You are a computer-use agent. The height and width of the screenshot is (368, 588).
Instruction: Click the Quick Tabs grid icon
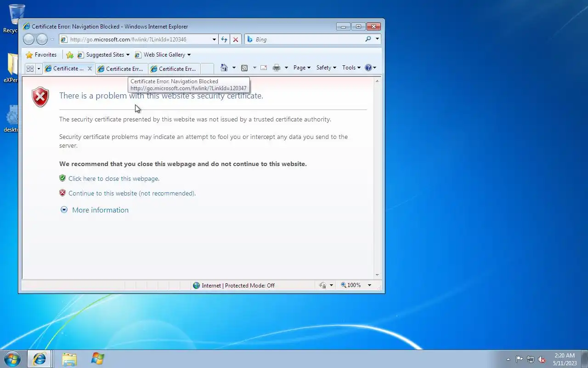[30, 69]
